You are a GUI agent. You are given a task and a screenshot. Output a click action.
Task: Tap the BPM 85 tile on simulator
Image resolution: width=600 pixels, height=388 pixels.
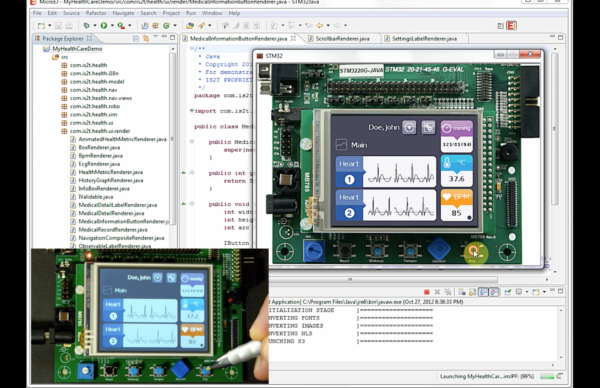point(457,205)
